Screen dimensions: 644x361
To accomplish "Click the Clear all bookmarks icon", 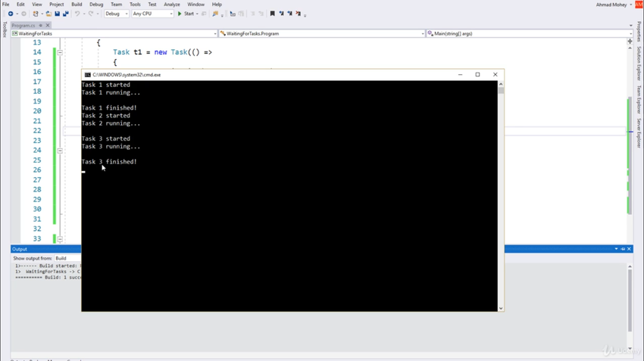I will tap(299, 14).
